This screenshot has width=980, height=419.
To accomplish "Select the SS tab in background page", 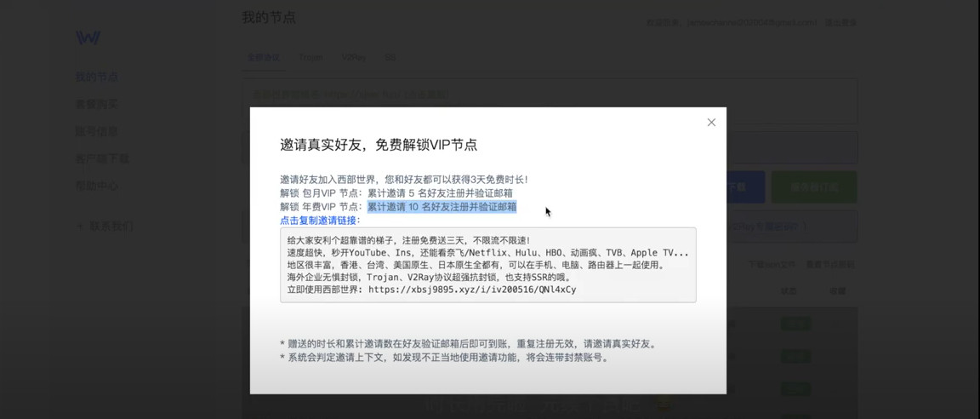I will point(390,58).
